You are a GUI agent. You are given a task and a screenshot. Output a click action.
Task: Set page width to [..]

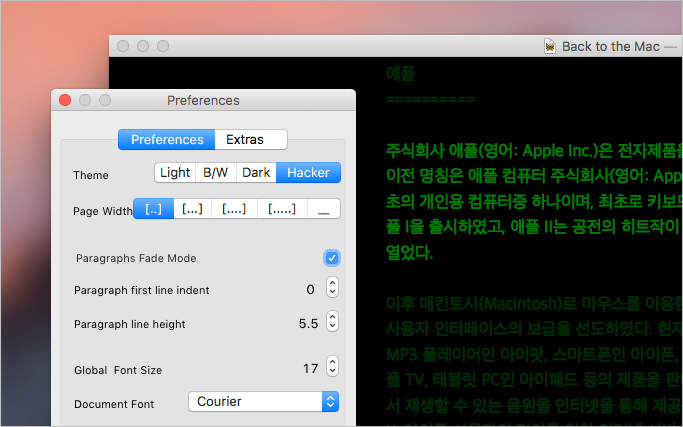point(153,209)
